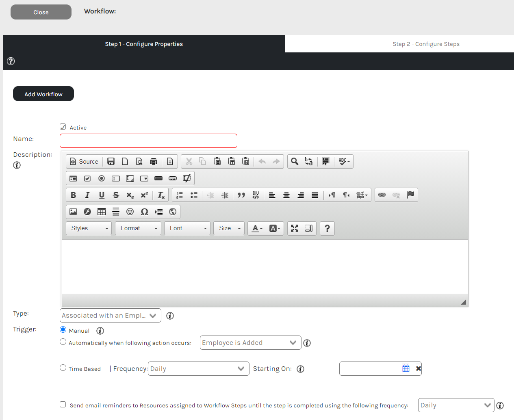Open the Templates icon
Image resolution: width=514 pixels, height=420 pixels.
(x=170, y=162)
